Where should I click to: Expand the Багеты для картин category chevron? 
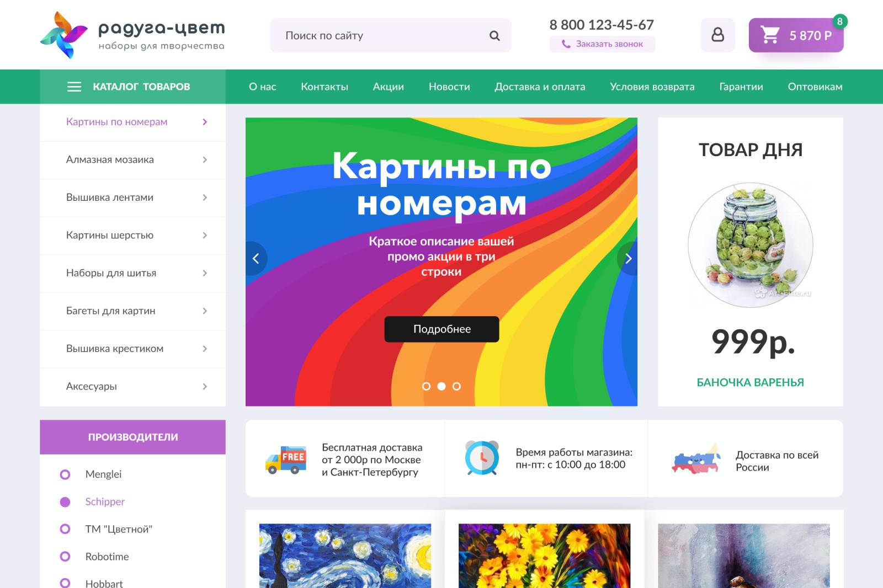click(205, 311)
